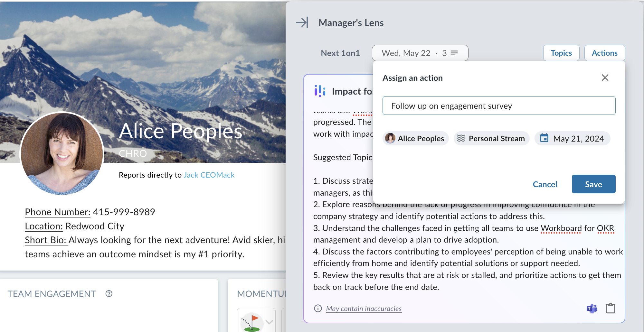Screen dimensions: 644x332
Task: Open the May contain inaccuracies link
Action: tap(364, 309)
